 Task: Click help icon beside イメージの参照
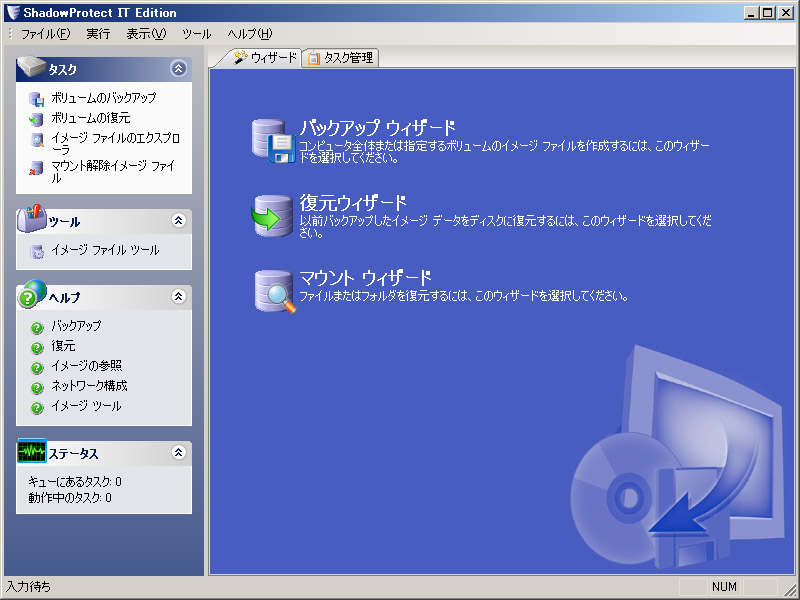[37, 368]
